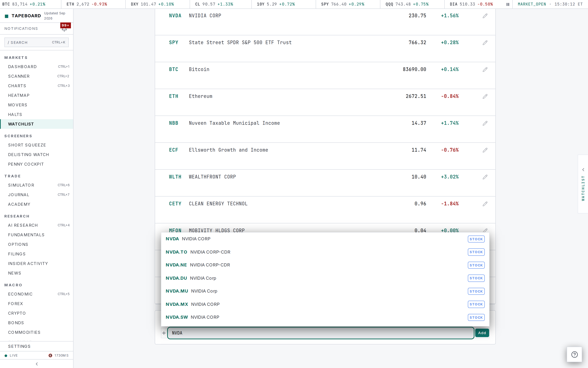Screen dimensions: 588x368
Task: Select NVDA NVIDIA CORP suggestion
Action: point(325,239)
